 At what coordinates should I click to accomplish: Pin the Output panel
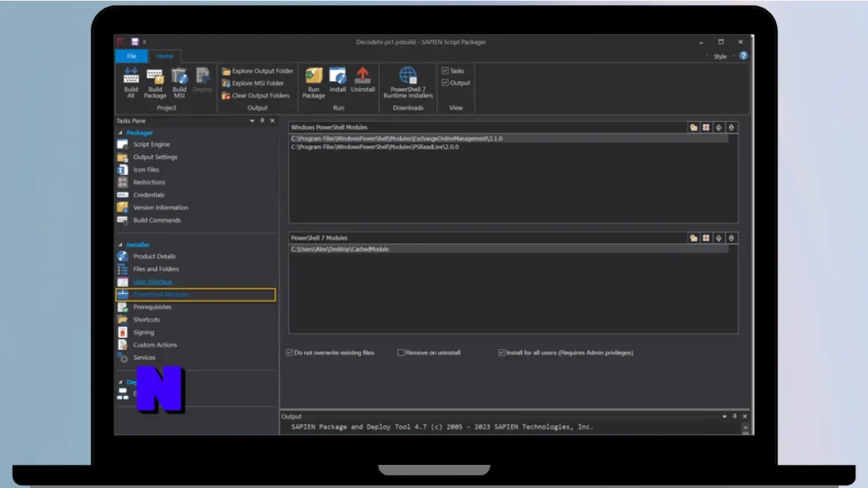(735, 417)
